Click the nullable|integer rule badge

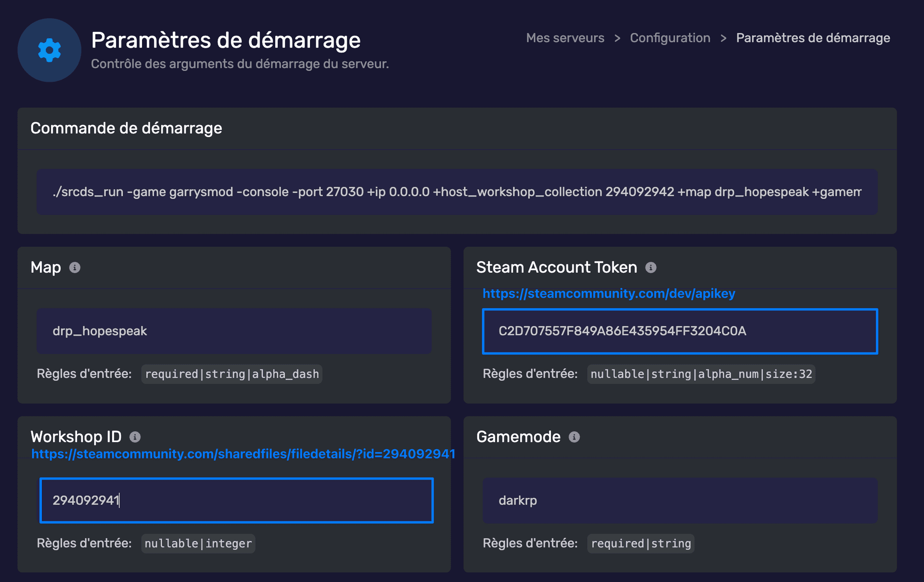pos(198,544)
